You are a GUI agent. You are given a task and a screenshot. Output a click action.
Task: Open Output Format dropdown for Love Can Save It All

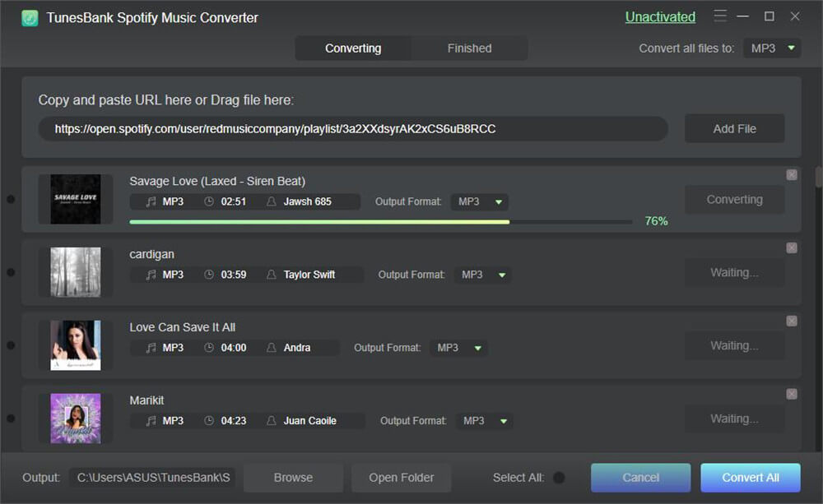pos(458,348)
